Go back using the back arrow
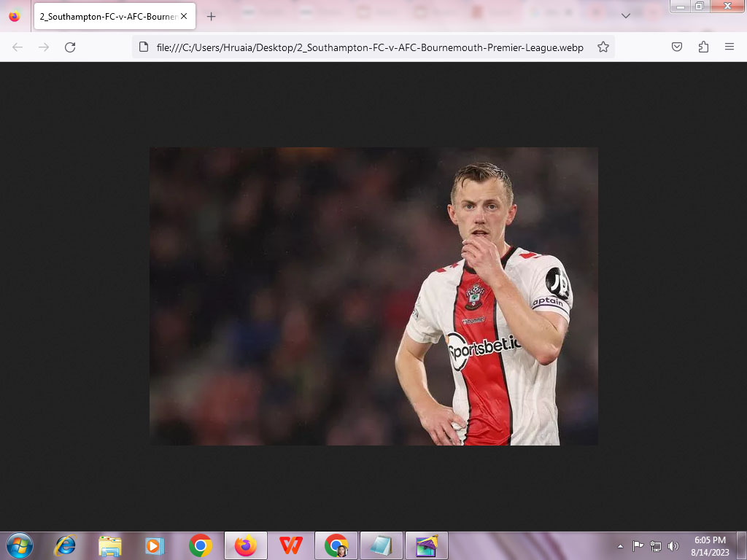Screen dimensions: 747x560 click(18, 47)
